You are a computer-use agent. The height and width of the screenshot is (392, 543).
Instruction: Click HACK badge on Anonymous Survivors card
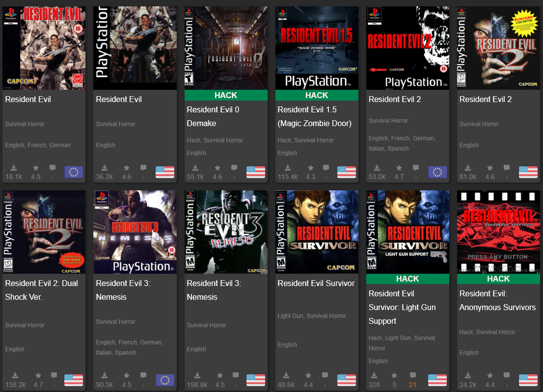(498, 279)
